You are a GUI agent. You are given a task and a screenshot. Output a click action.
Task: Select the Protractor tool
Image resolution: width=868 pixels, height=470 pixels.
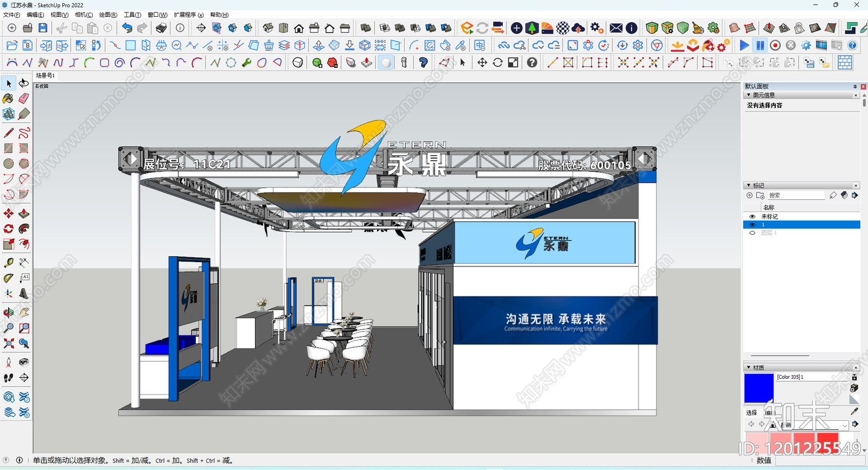pyautogui.click(x=9, y=278)
